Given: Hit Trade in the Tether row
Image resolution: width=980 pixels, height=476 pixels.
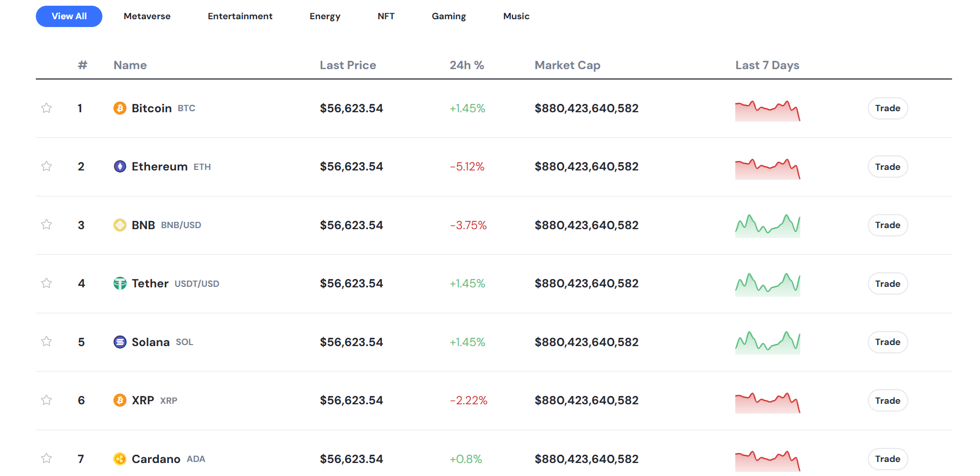Looking at the screenshot, I should [x=888, y=284].
